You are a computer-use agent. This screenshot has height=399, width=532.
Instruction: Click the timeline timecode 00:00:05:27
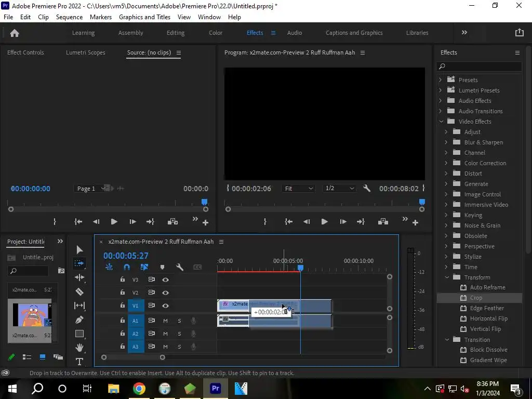coord(126,256)
